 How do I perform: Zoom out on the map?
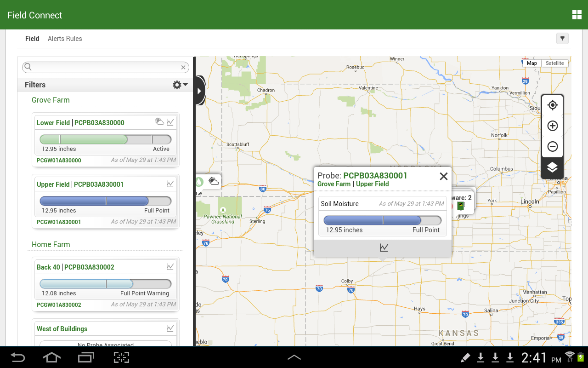pyautogui.click(x=553, y=147)
